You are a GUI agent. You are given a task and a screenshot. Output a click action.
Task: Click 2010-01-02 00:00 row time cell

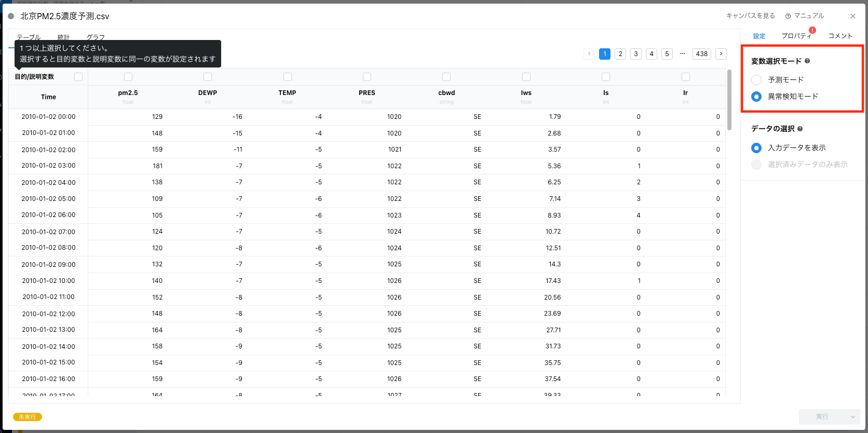click(48, 117)
